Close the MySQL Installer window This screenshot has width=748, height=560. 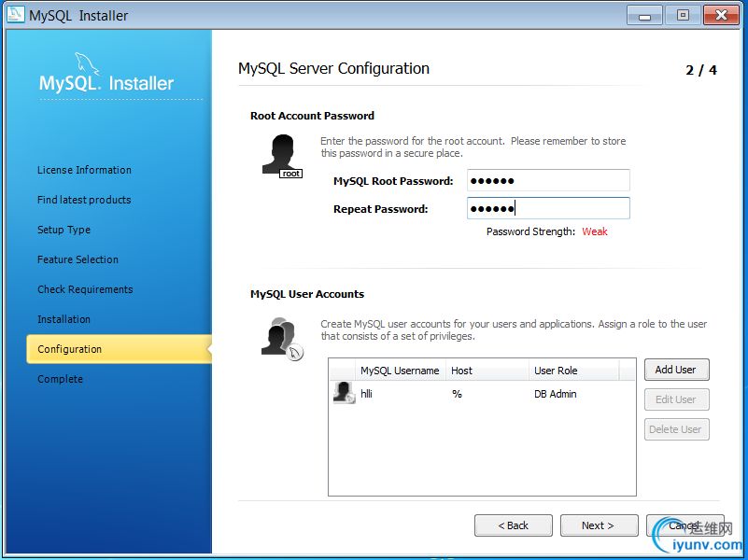point(721,15)
